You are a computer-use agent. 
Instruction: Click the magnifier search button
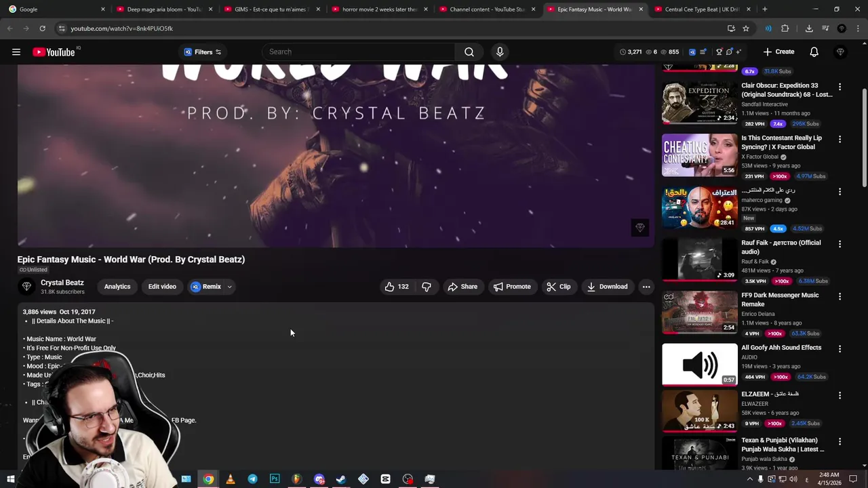point(469,52)
